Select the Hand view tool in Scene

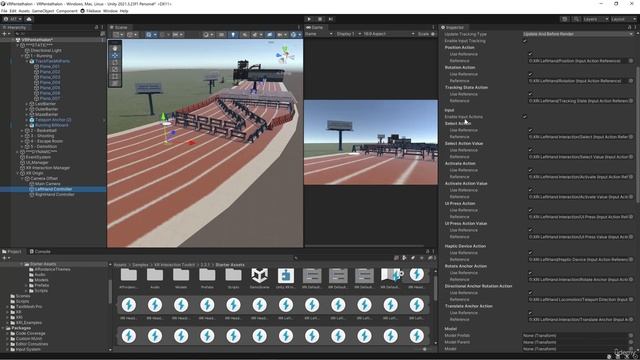point(115,48)
